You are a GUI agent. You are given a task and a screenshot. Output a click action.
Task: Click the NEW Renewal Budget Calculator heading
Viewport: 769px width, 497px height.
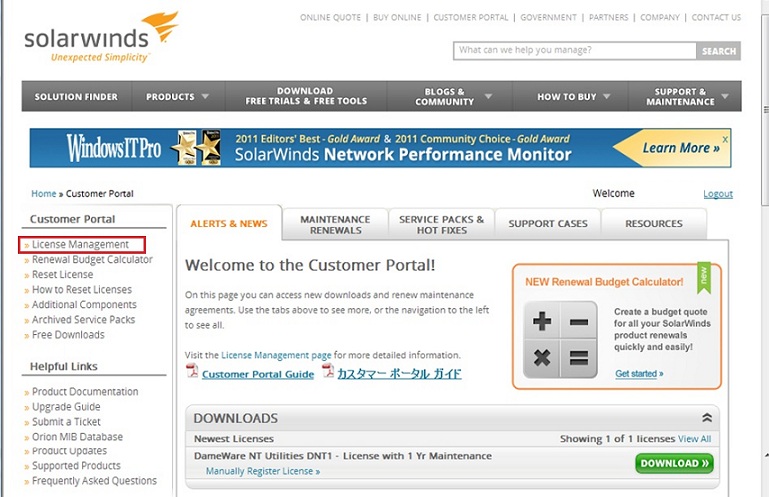[x=604, y=282]
